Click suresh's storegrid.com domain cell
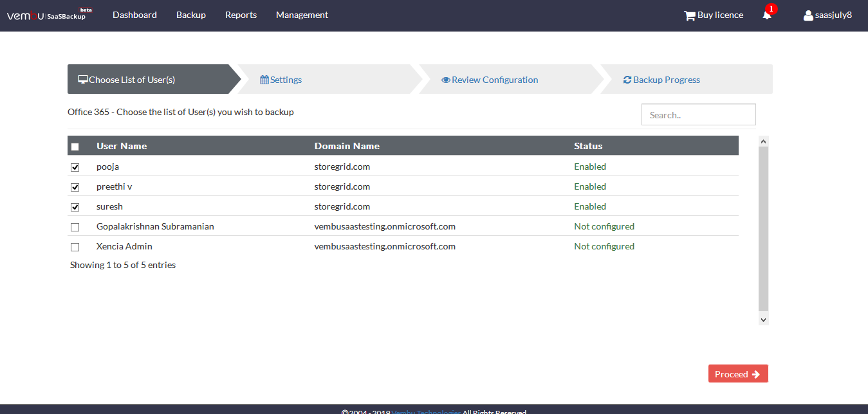 point(342,206)
